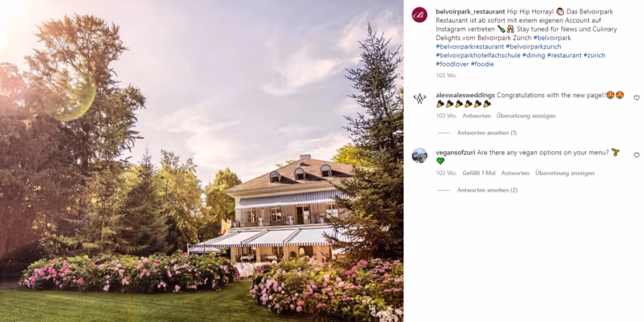
Task: Like the alexwalesweddings comment with heart
Action: click(636, 98)
